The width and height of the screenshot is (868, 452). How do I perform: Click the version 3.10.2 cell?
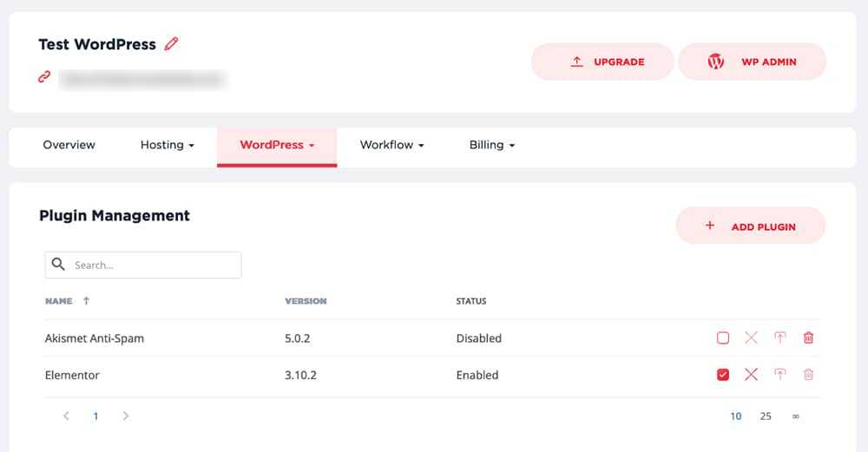300,375
